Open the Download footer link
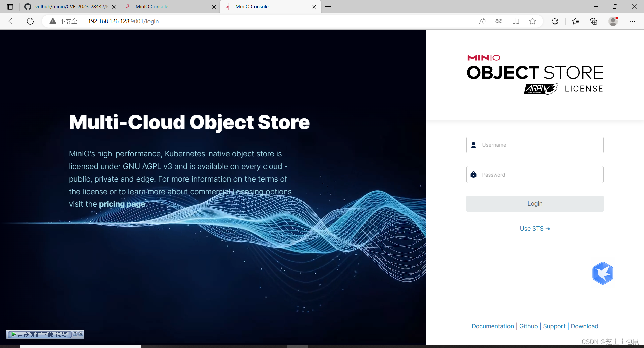This screenshot has height=348, width=644. tap(584, 326)
